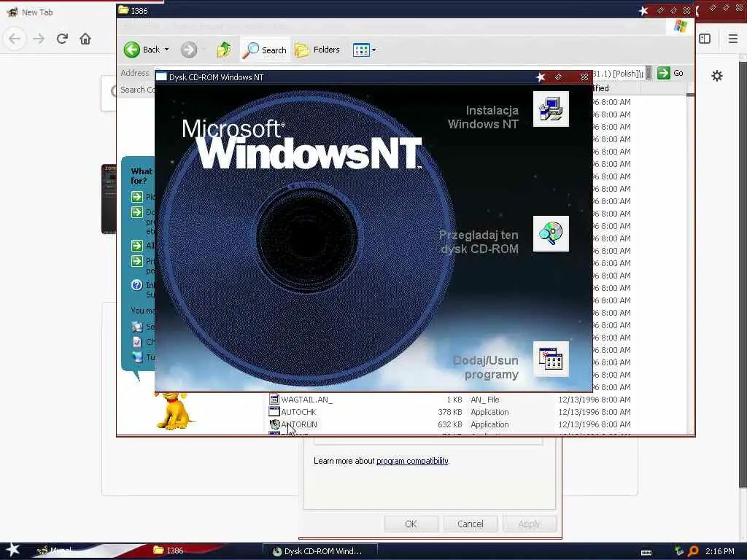Click the Back button in the I386 window
Image resolution: width=747 pixels, height=560 pixels.
142,50
